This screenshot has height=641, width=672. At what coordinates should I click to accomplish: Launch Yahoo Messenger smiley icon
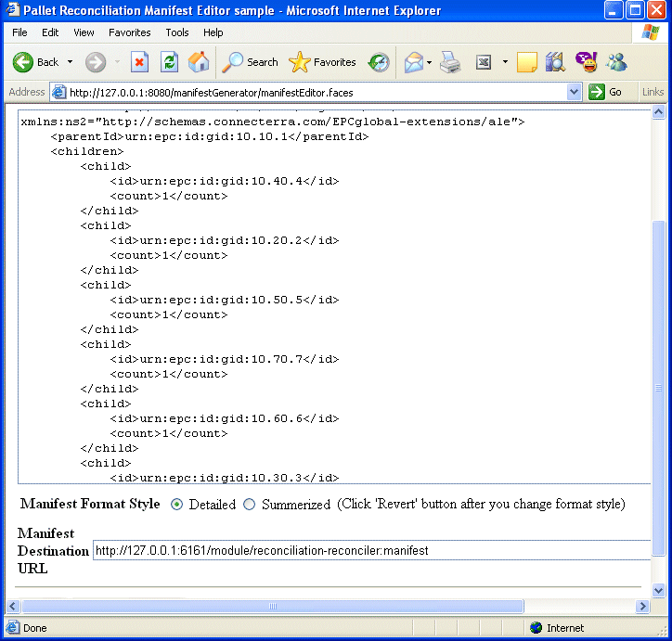tap(587, 62)
